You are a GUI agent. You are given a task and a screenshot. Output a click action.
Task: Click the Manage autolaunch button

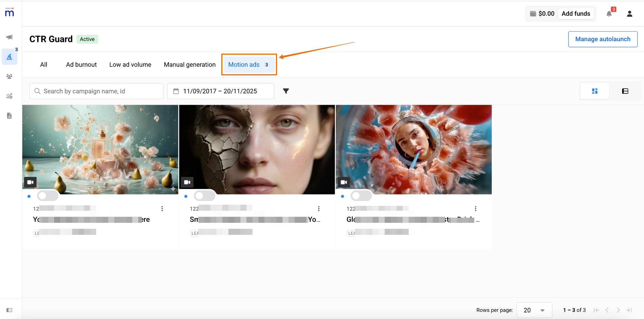(x=602, y=39)
